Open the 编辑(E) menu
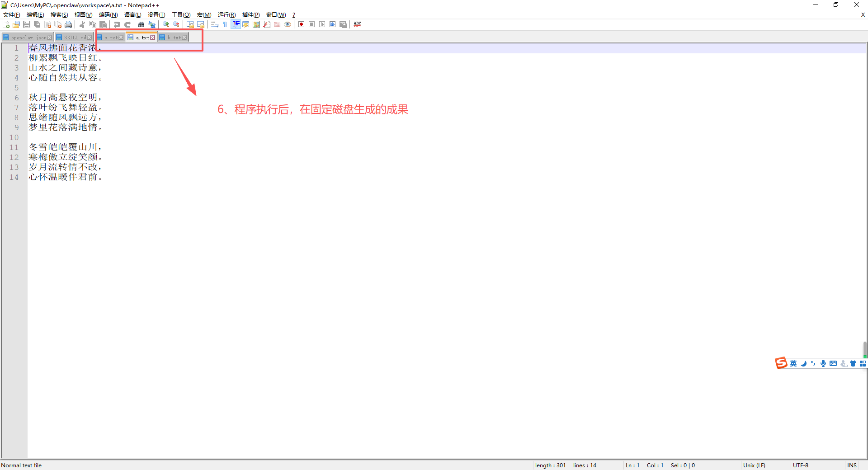 pyautogui.click(x=35, y=15)
